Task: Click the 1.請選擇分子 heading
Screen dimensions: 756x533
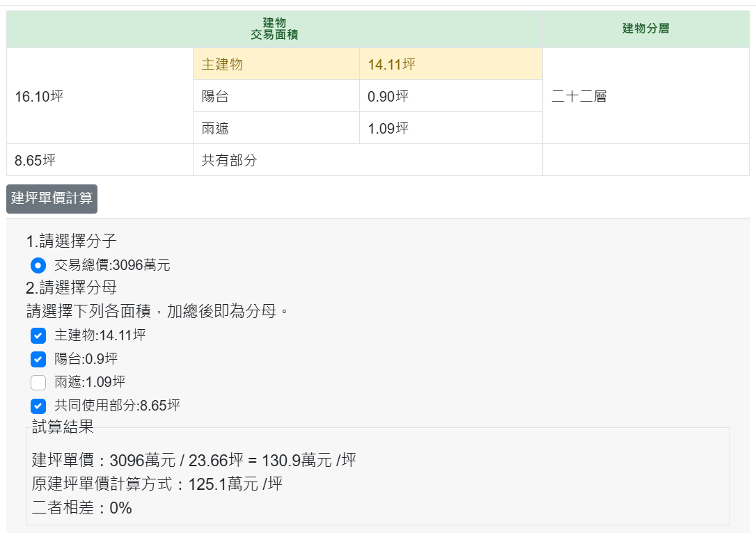Action: [x=71, y=241]
